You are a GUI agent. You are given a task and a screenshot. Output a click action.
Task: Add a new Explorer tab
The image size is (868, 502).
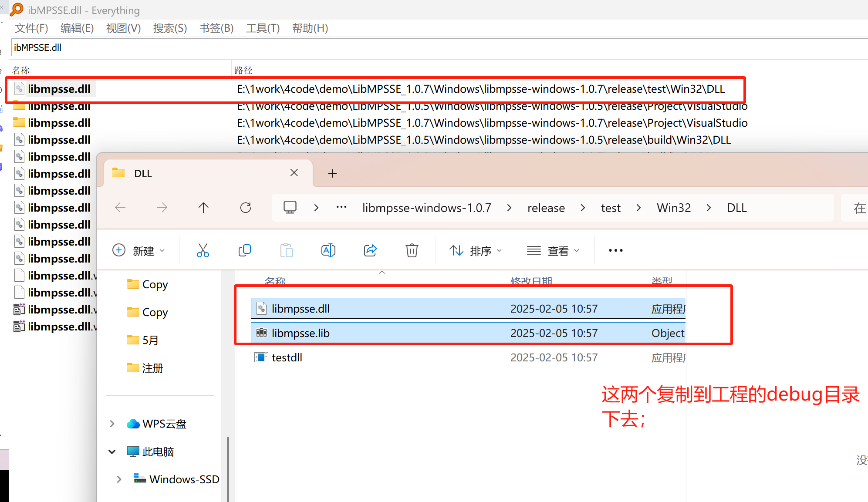pyautogui.click(x=332, y=173)
